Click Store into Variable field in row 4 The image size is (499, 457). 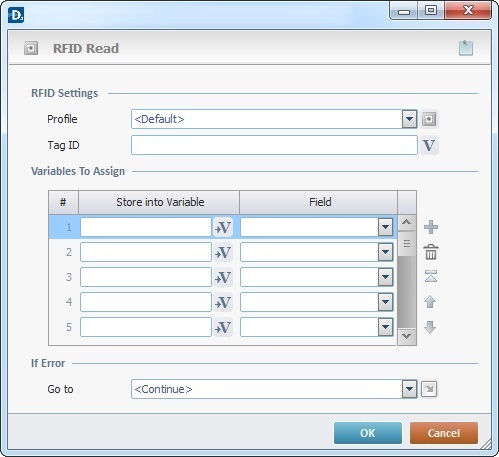pos(146,302)
